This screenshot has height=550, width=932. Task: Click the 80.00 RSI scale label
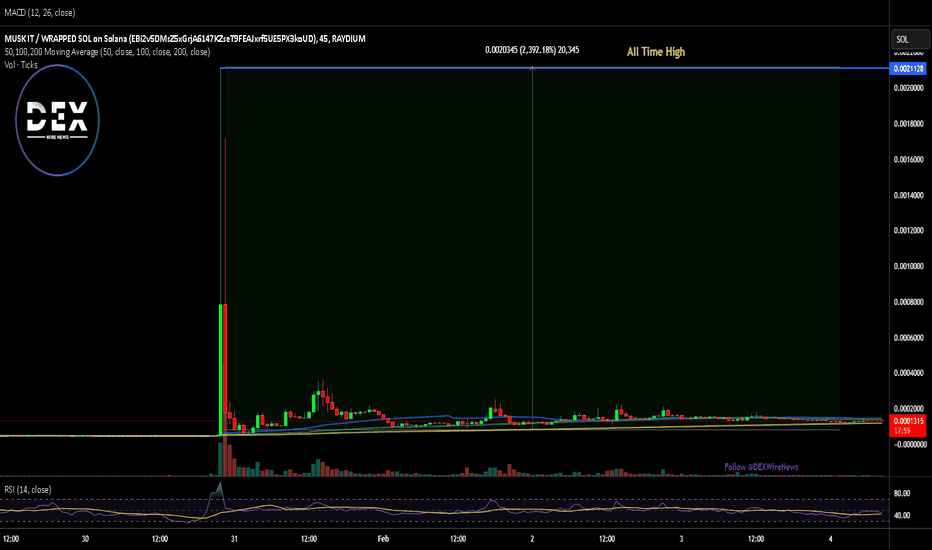(902, 493)
